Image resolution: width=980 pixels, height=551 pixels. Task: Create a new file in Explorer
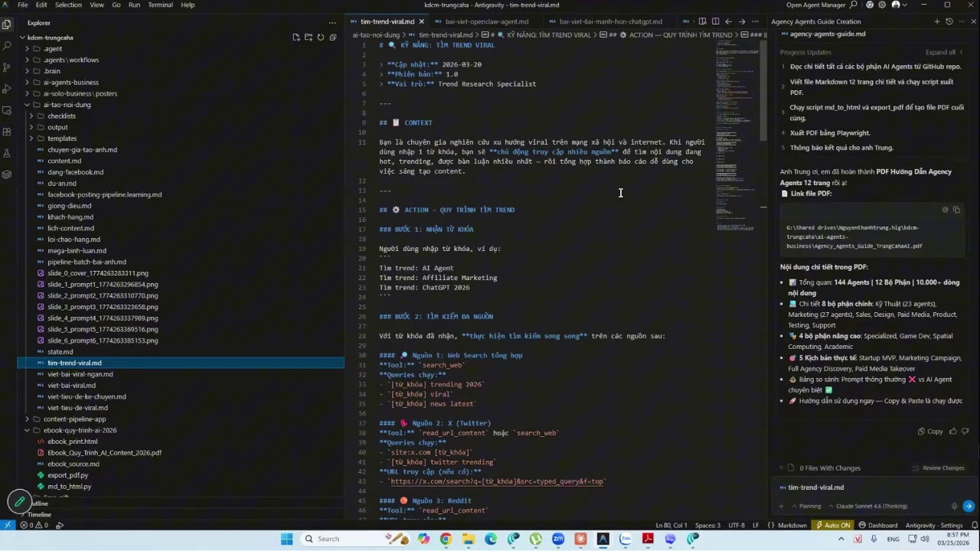296,37
